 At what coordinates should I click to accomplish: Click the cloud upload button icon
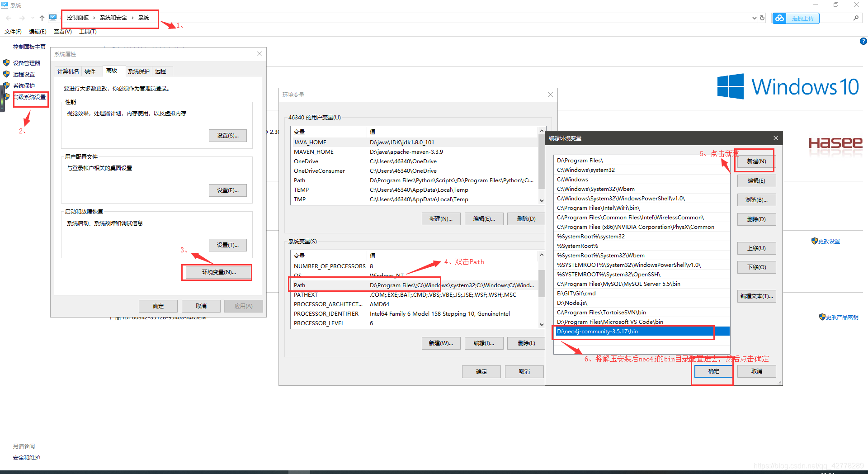point(779,18)
